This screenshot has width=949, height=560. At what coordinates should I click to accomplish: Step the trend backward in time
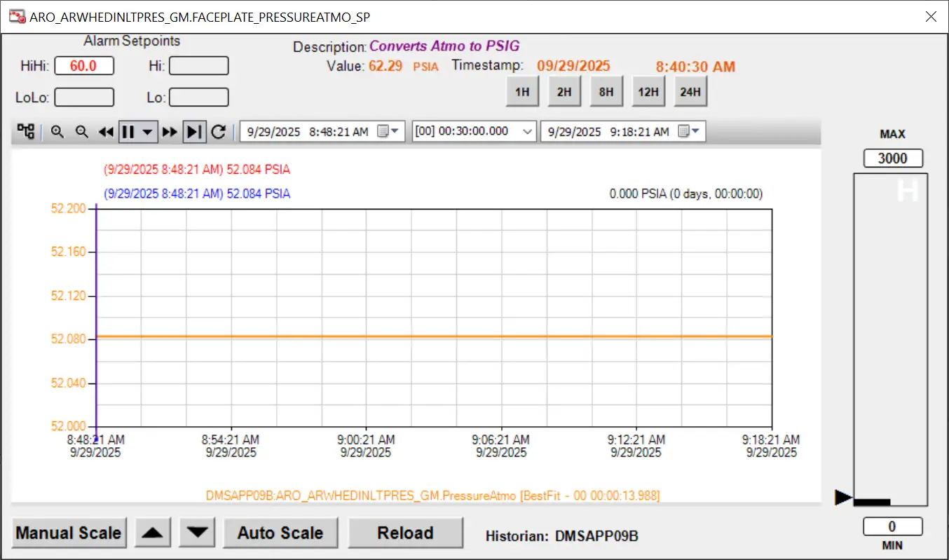(106, 132)
